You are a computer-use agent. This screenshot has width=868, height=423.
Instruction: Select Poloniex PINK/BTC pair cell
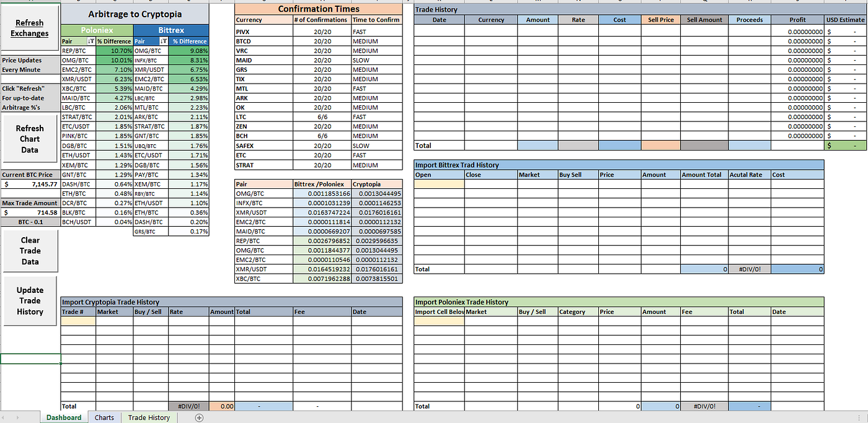click(x=78, y=136)
